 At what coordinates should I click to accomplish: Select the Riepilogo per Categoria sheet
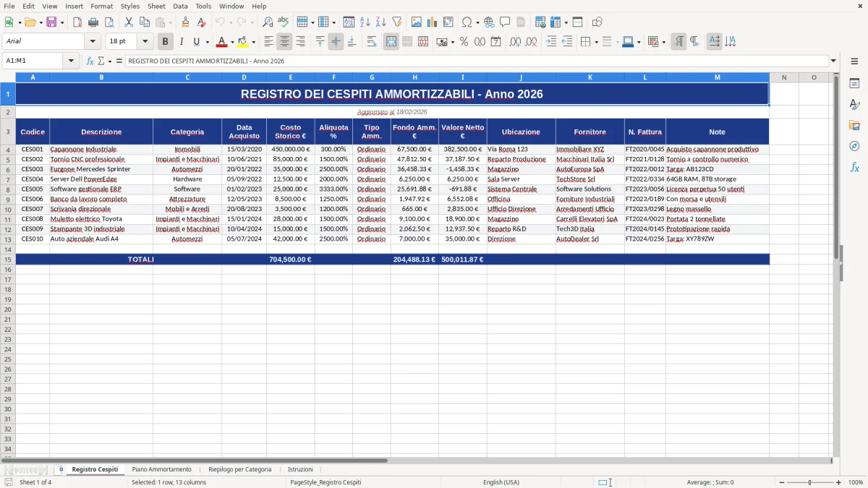point(240,469)
